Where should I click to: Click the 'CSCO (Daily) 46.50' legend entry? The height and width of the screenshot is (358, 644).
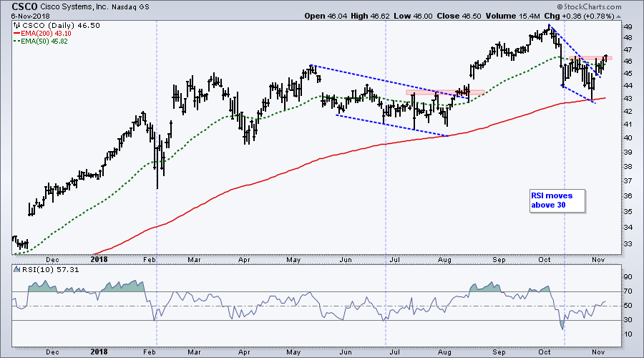61,26
